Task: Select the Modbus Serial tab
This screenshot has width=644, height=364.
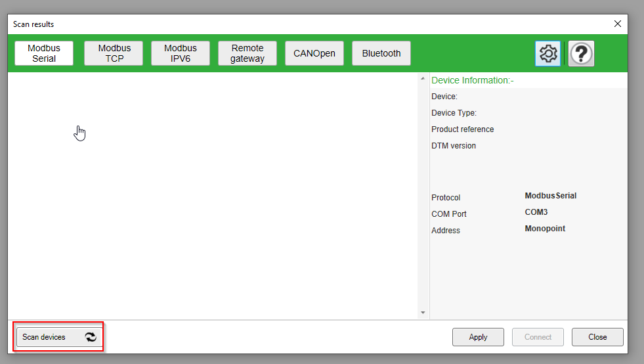Action: pyautogui.click(x=44, y=53)
